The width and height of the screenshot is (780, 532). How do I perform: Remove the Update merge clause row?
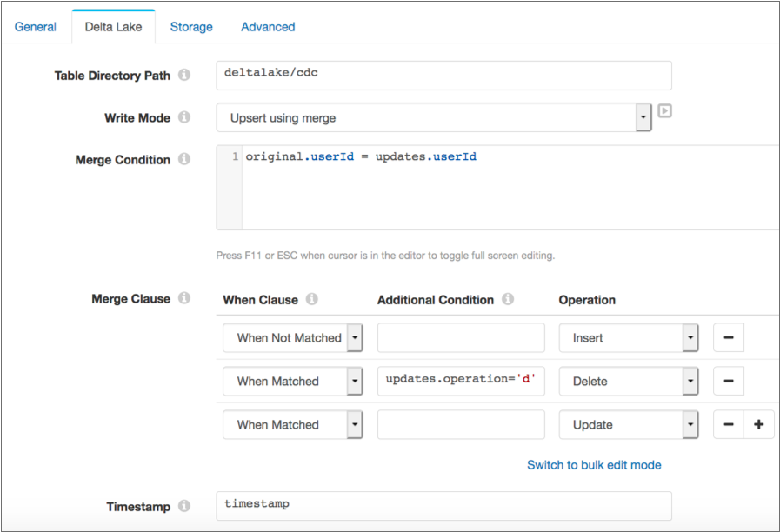click(x=729, y=424)
